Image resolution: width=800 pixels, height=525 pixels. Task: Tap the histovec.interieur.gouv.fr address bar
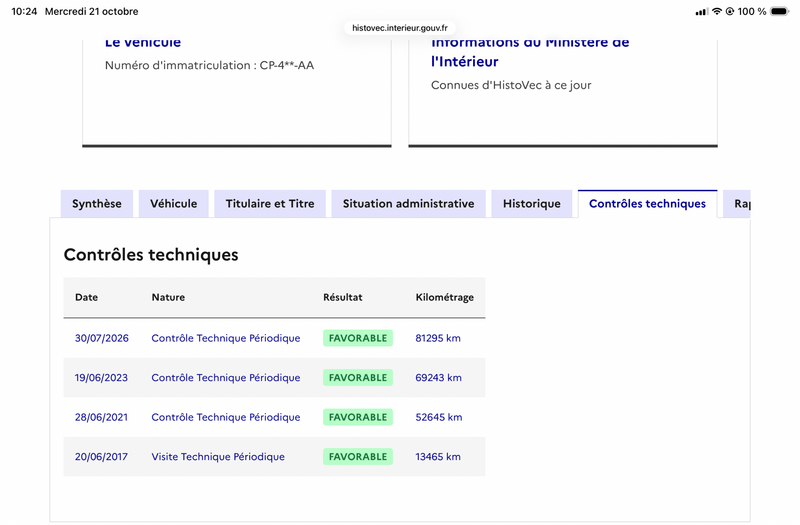[x=400, y=28]
